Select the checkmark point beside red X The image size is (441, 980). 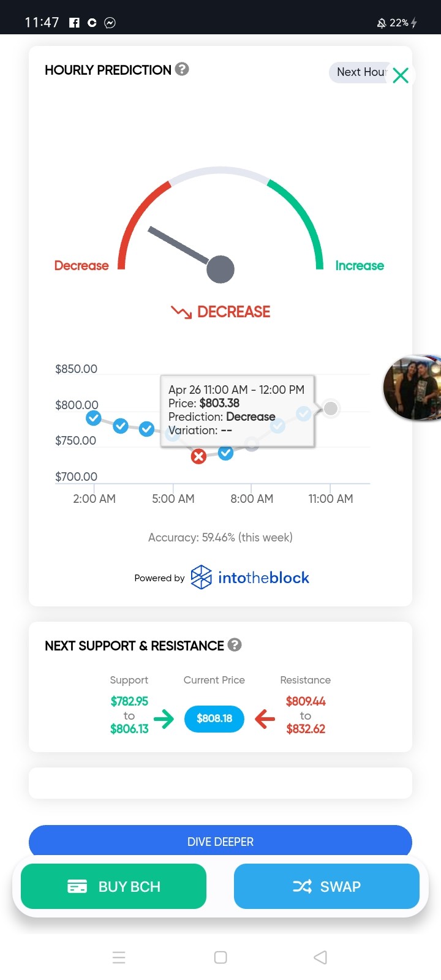click(x=226, y=453)
